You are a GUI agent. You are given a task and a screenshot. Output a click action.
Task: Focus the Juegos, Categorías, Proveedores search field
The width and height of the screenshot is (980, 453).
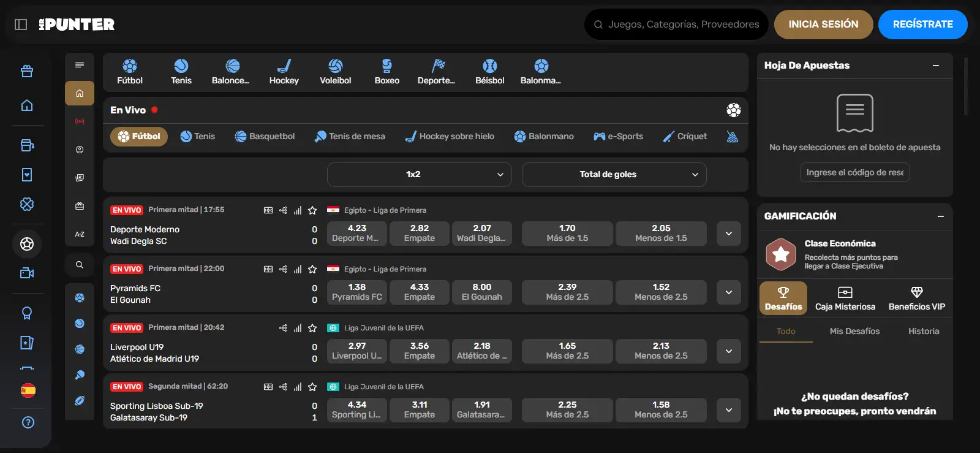676,25
